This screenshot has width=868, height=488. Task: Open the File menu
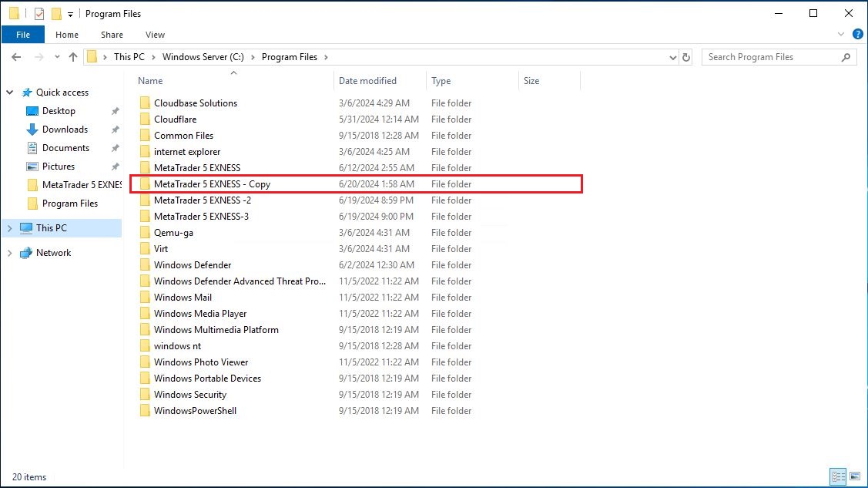[x=23, y=35]
